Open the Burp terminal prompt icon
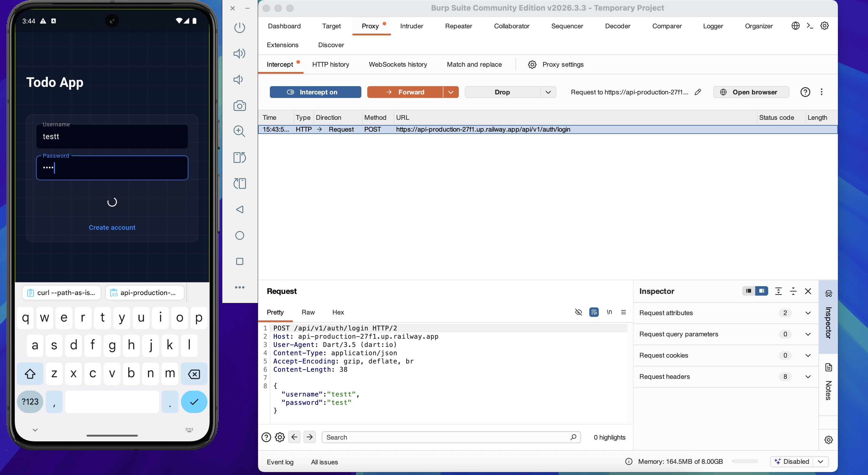 (x=810, y=26)
